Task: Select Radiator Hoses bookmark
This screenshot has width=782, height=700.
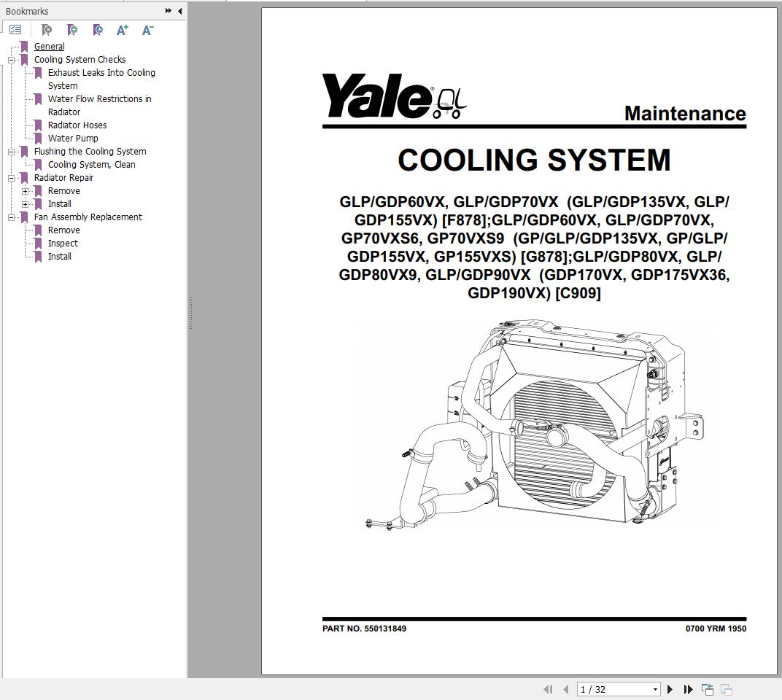Action: pos(77,125)
